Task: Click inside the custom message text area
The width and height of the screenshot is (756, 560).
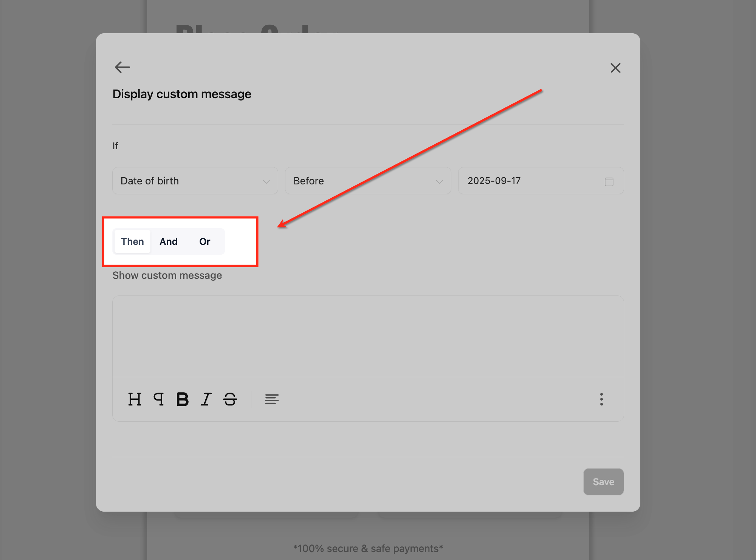Action: (368, 336)
